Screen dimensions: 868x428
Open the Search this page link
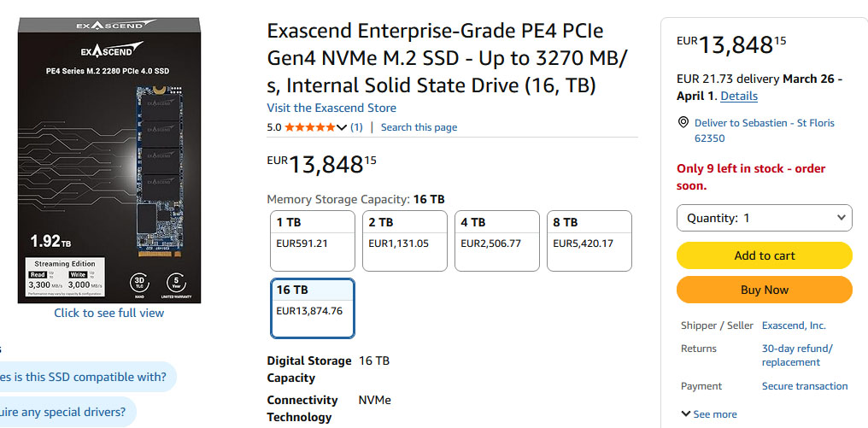click(x=419, y=127)
